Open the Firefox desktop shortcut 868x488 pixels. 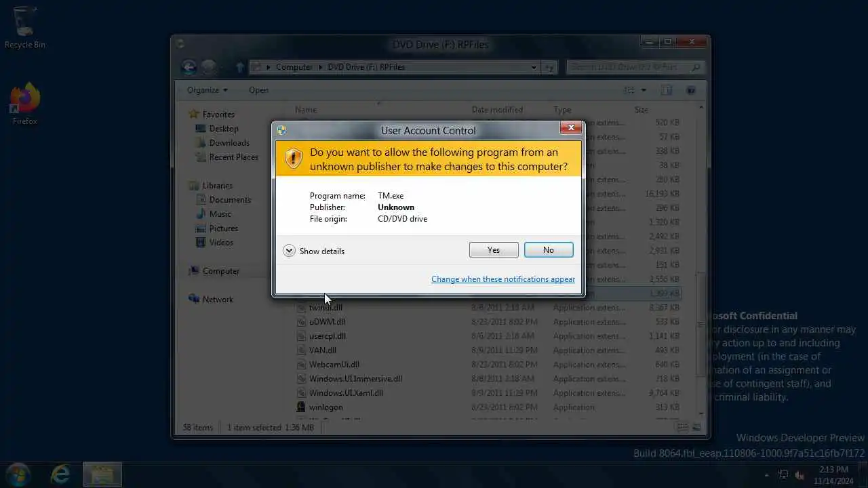(x=25, y=104)
